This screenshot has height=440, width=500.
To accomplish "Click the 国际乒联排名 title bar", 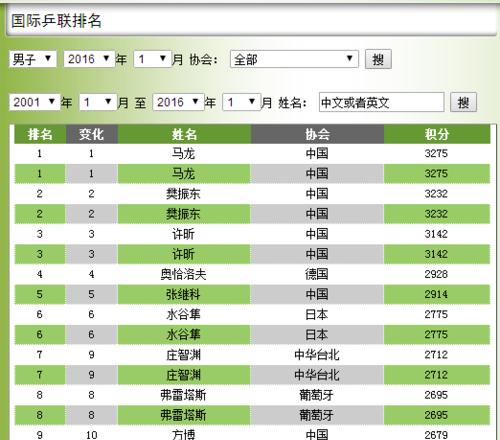I will (x=252, y=21).
